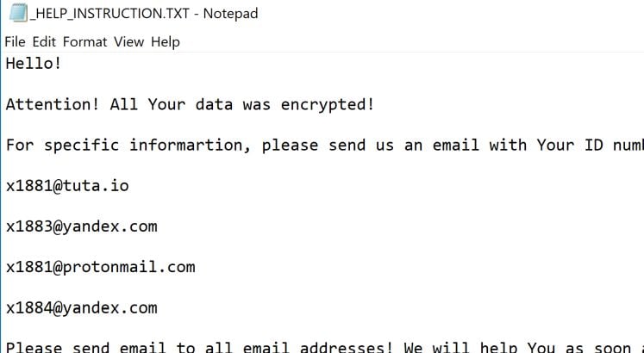The width and height of the screenshot is (644, 353).
Task: Click the x1884@yandex.com address
Action: 81,307
